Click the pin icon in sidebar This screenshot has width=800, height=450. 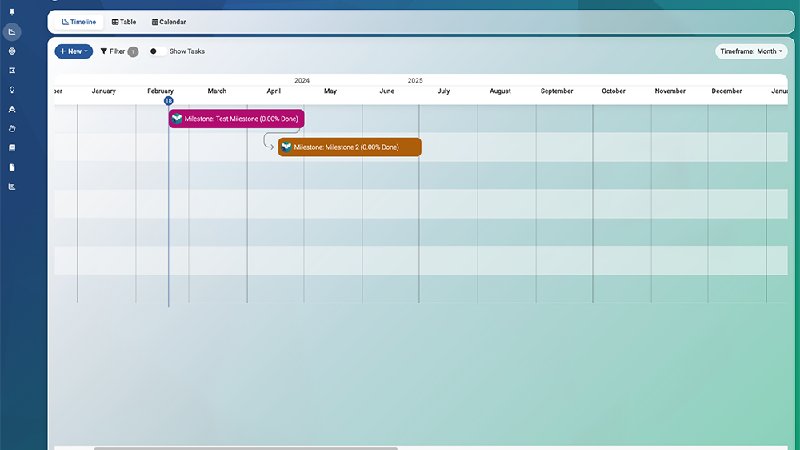pyautogui.click(x=12, y=12)
